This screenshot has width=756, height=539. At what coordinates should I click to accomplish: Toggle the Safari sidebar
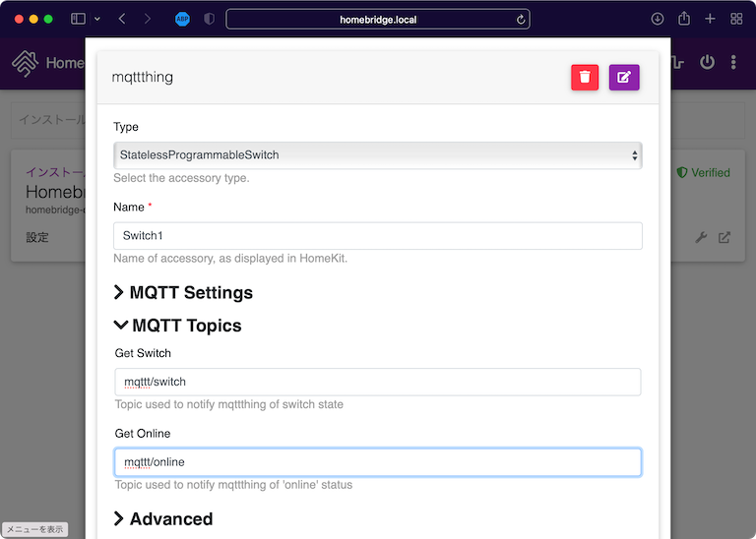[x=78, y=19]
